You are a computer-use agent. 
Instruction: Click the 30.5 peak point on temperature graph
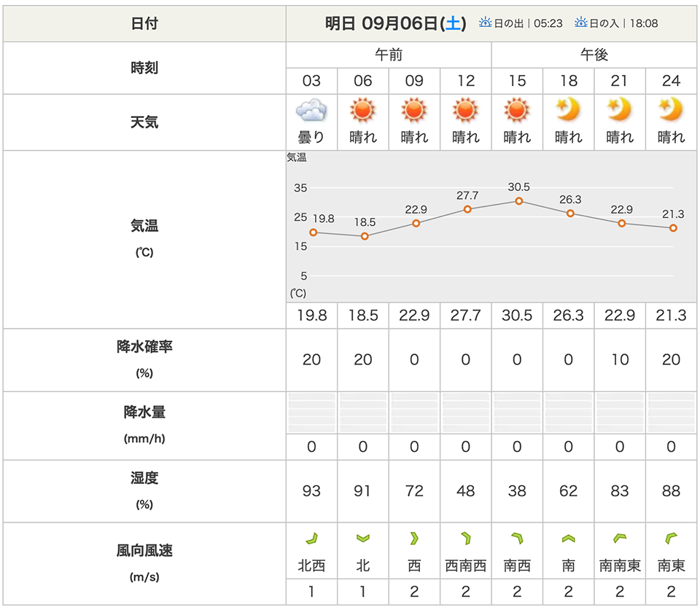point(518,201)
